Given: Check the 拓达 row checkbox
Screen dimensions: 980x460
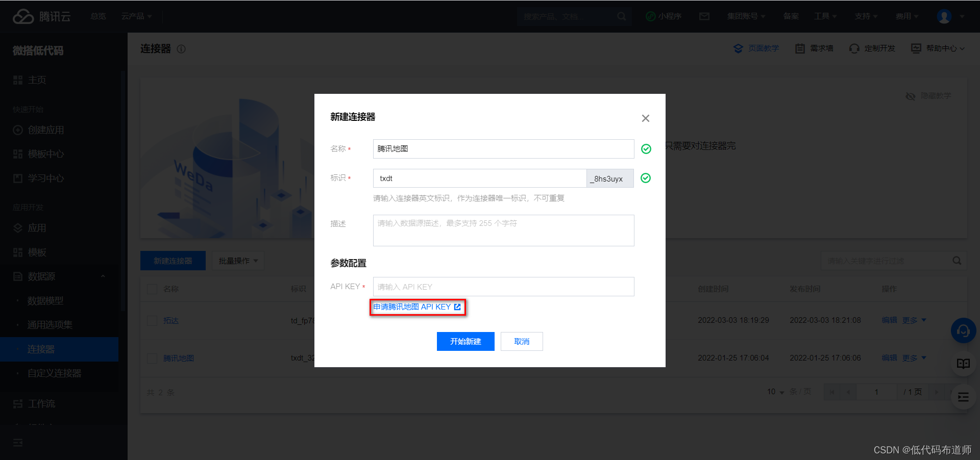Looking at the screenshot, I should coord(152,321).
